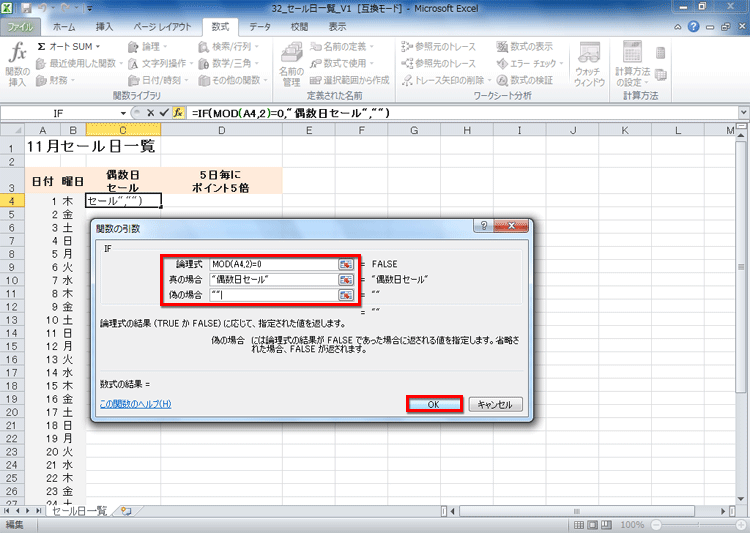The image size is (750, 533).
Task: Open the Name Box dropdown arrow
Action: coord(123,113)
